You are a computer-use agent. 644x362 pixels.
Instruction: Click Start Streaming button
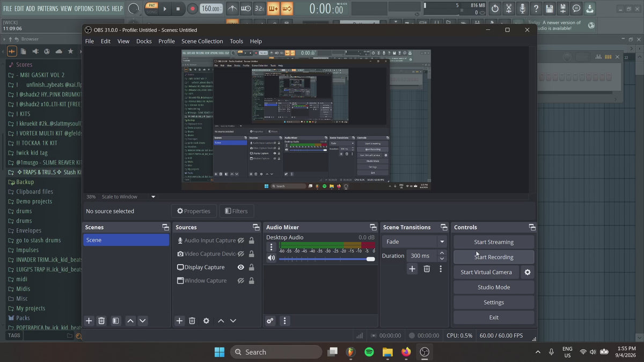point(494,242)
